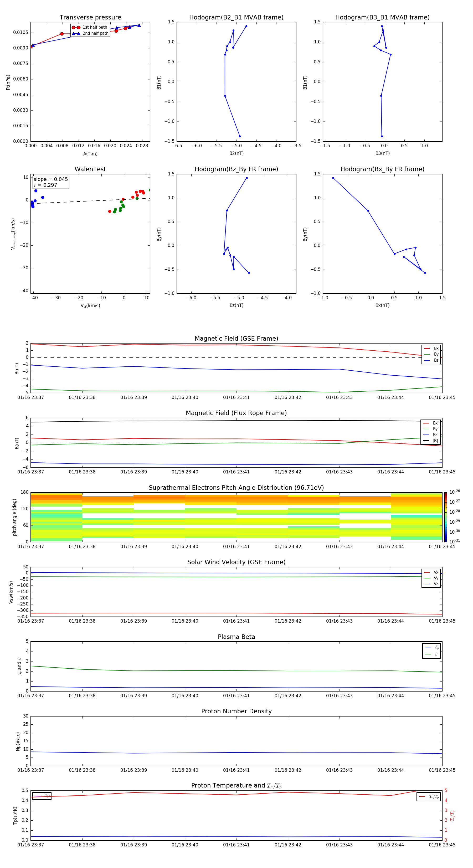Click the 'Transverse pressure' plot title
This screenshot has height=868, width=473.
(x=90, y=18)
